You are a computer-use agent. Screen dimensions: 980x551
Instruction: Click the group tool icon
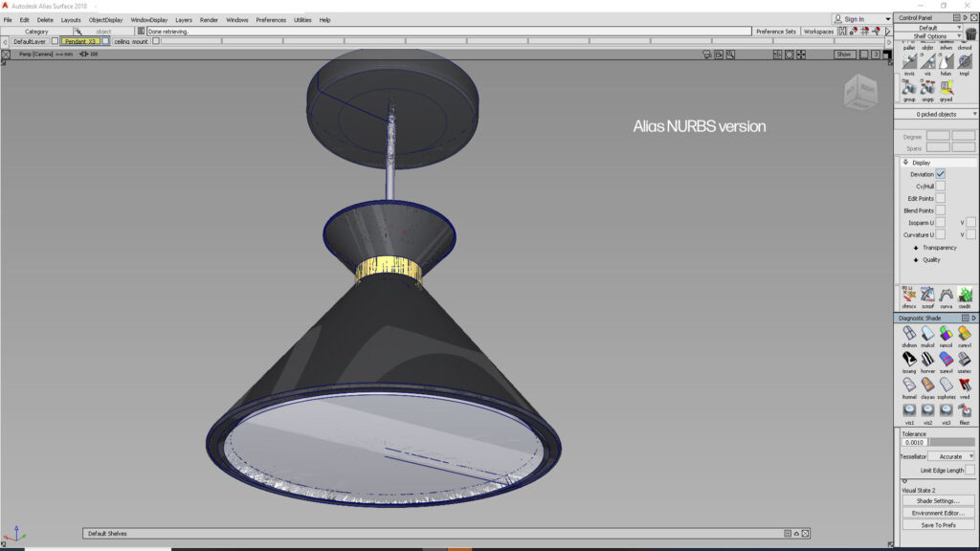pyautogui.click(x=909, y=87)
